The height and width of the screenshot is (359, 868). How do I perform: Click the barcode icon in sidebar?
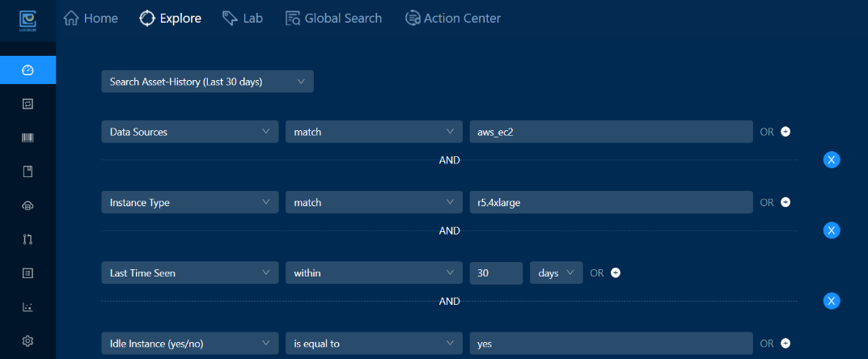coord(28,137)
